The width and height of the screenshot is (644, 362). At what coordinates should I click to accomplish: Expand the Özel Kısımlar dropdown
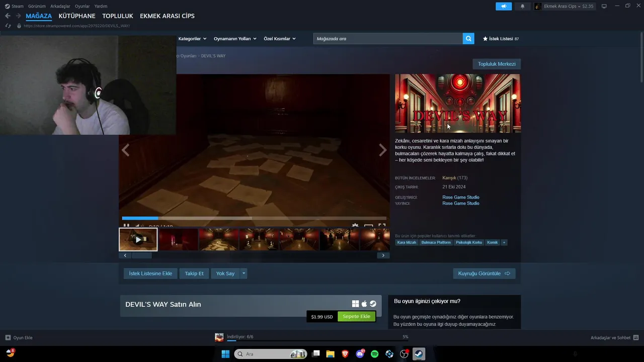click(x=280, y=39)
